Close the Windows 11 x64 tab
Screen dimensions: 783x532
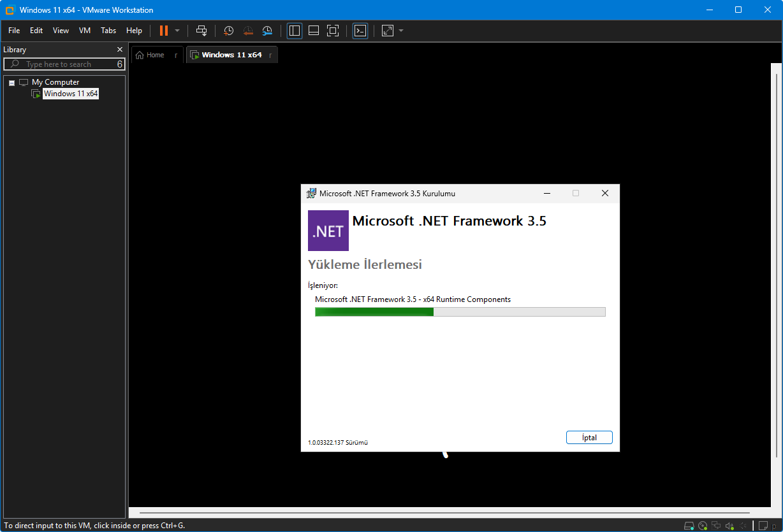(x=270, y=55)
